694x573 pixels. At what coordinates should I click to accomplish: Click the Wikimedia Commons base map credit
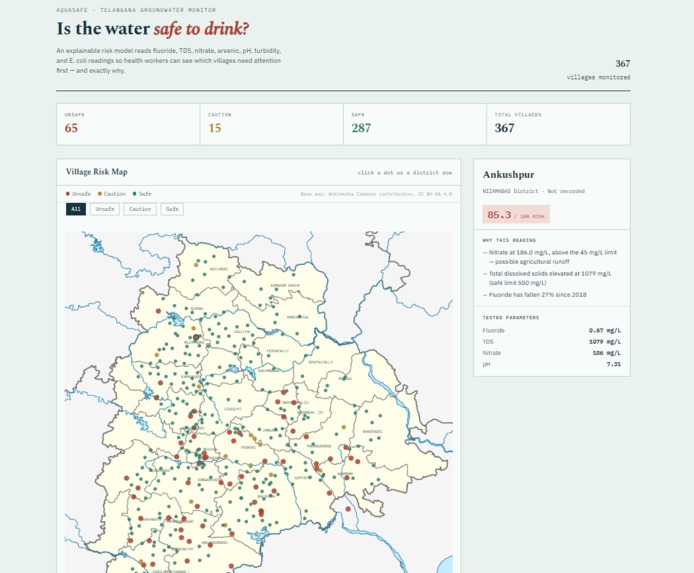[x=376, y=194]
